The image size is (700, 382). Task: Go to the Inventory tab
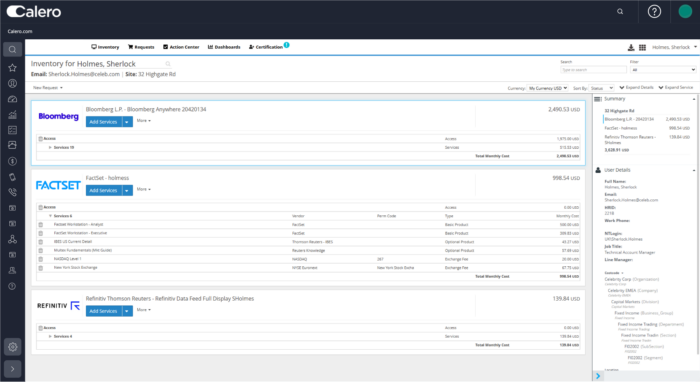pos(105,47)
